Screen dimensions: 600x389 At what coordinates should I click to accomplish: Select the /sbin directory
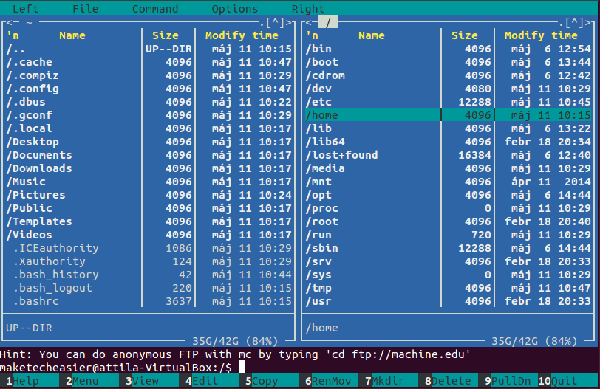click(448, 248)
